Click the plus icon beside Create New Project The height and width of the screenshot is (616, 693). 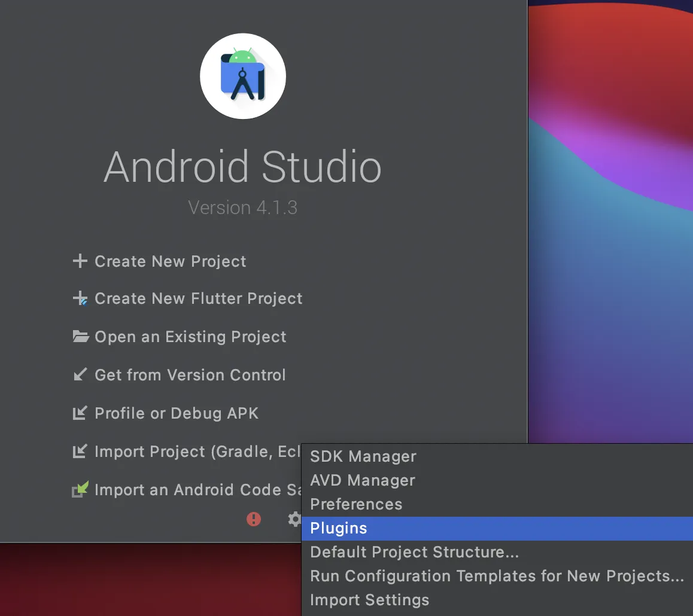pos(80,261)
